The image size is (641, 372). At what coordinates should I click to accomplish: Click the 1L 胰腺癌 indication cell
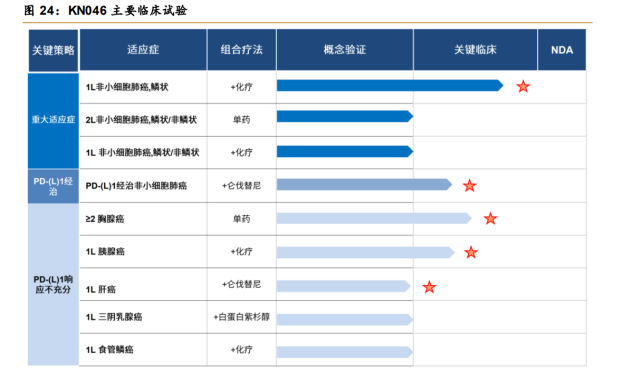(143, 252)
